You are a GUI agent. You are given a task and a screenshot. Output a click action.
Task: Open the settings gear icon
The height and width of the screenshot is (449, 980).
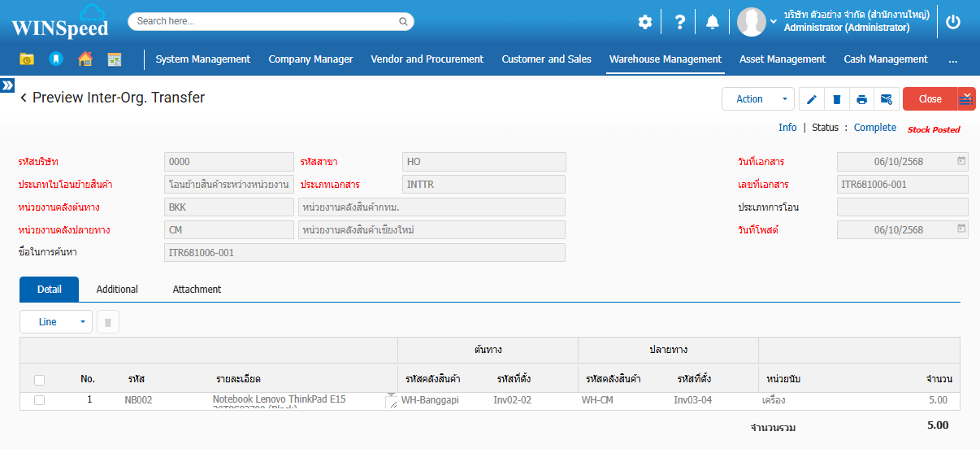pos(645,22)
